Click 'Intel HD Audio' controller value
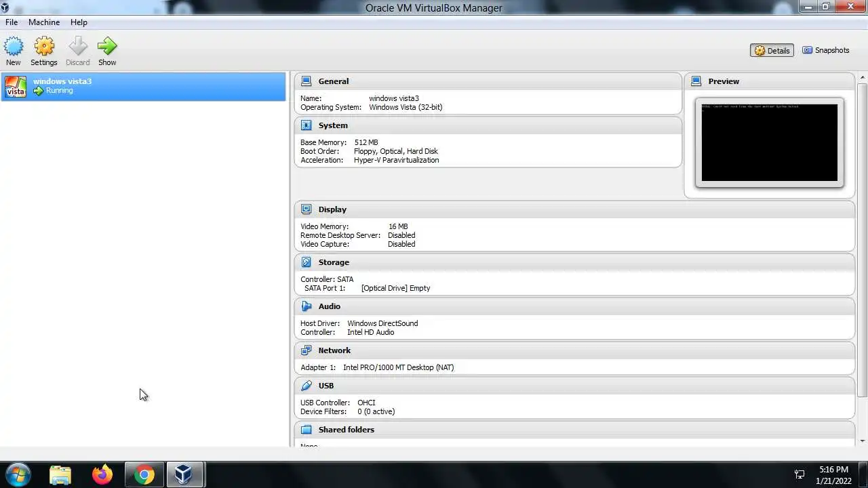Viewport: 868px width, 488px height. (370, 332)
